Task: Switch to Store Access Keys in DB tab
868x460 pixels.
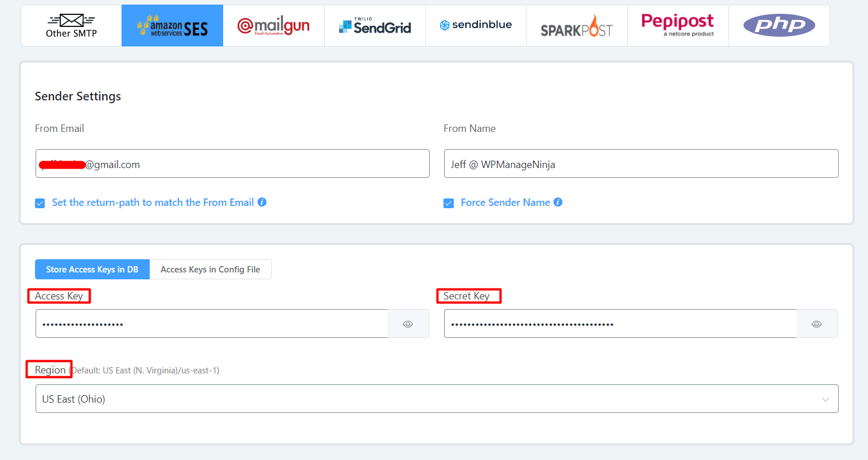Action: tap(92, 270)
